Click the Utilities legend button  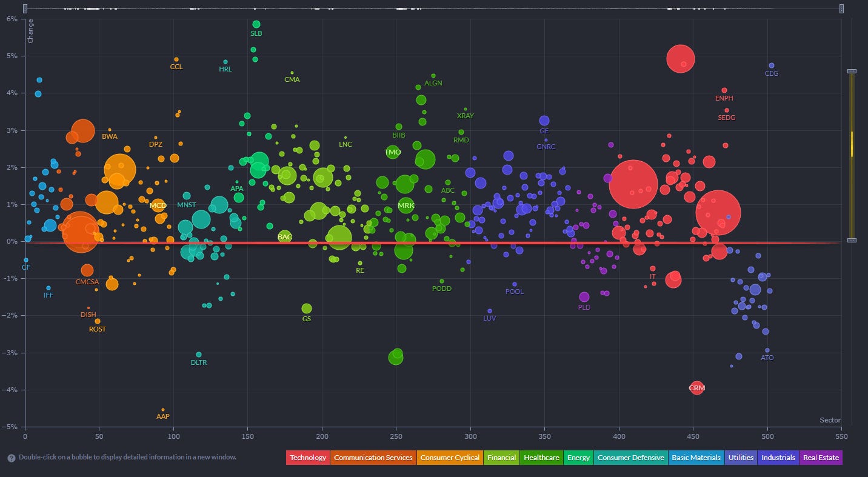[741, 458]
